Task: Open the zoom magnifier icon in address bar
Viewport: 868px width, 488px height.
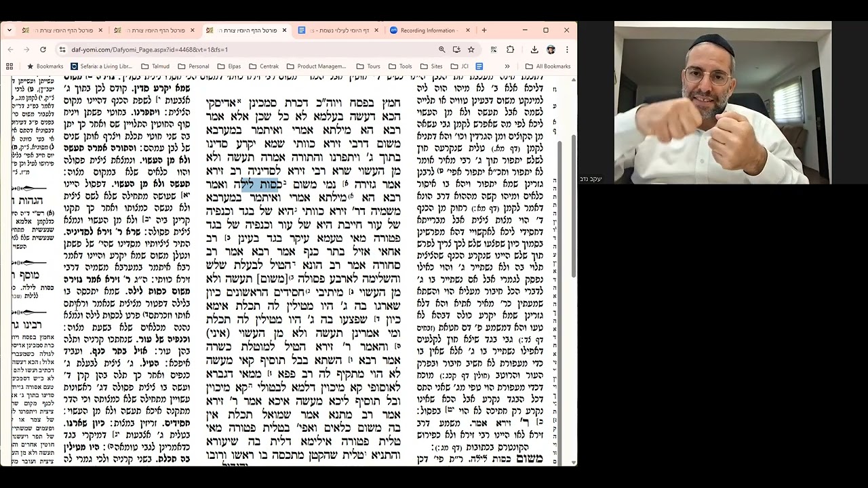Action: 442,49
